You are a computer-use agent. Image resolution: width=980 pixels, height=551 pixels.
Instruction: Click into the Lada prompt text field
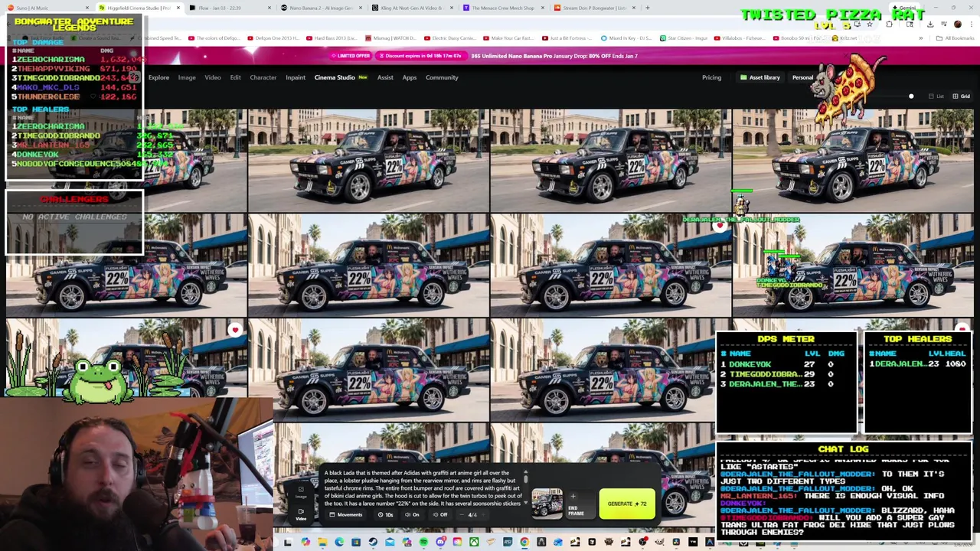[x=423, y=487]
